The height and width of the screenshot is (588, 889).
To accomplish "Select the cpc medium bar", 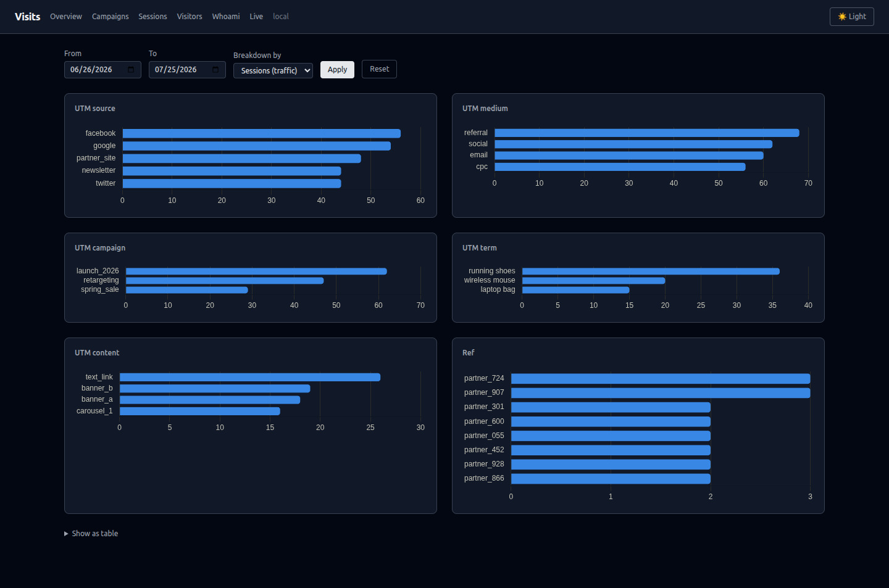I will coord(620,167).
